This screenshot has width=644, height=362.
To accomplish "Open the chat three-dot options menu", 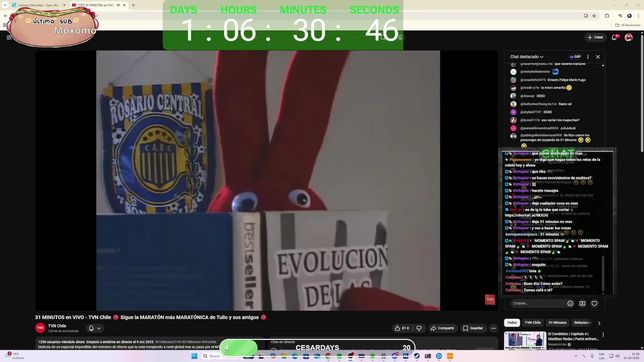I will (x=588, y=57).
